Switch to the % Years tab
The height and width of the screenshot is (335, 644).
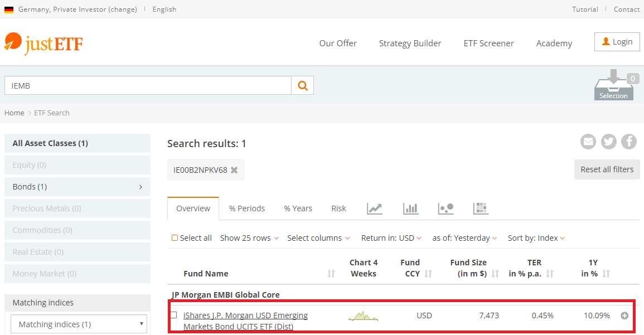click(298, 208)
